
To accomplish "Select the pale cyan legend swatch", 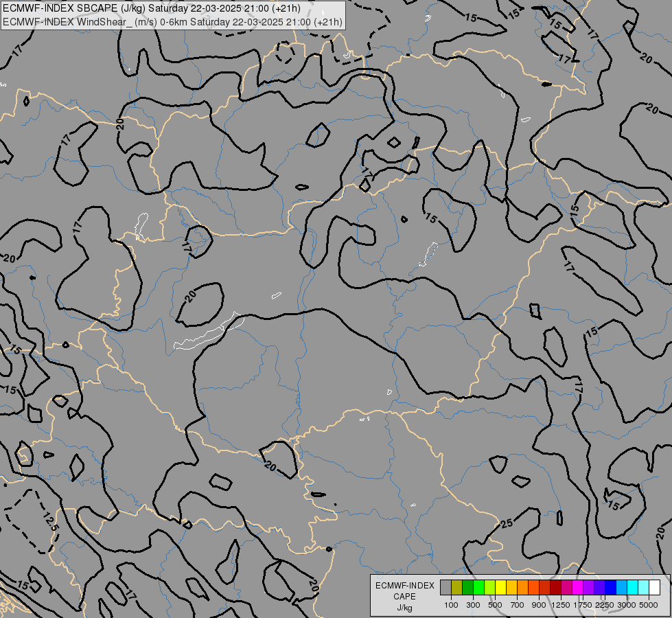I will (644, 587).
